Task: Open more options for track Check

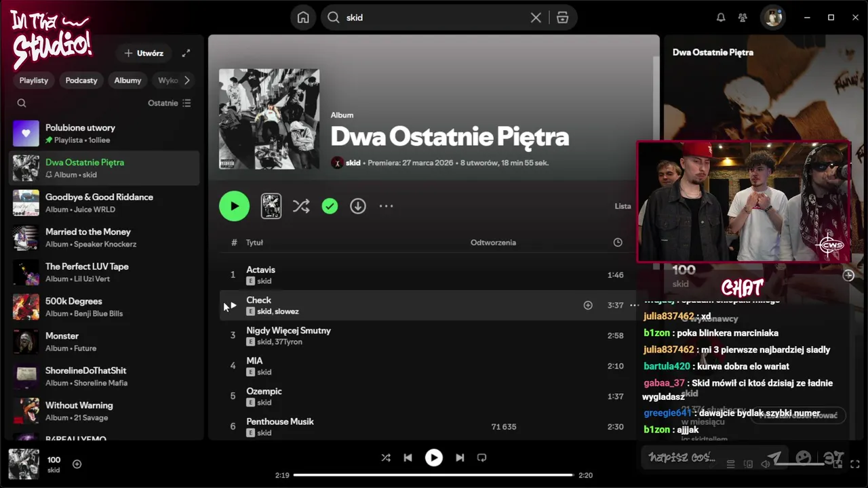Action: [x=634, y=305]
